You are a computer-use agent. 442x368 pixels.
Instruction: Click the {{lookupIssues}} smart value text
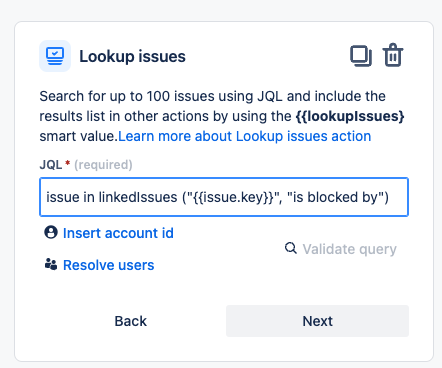[x=350, y=116]
